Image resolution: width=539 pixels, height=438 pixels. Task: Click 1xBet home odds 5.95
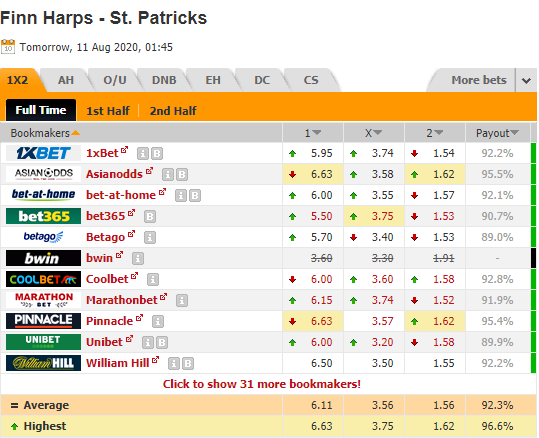321,153
